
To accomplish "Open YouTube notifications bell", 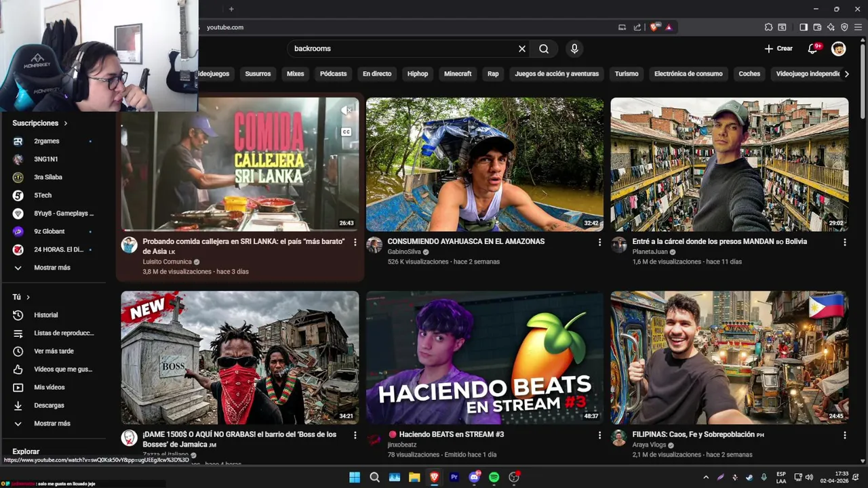I will (812, 49).
